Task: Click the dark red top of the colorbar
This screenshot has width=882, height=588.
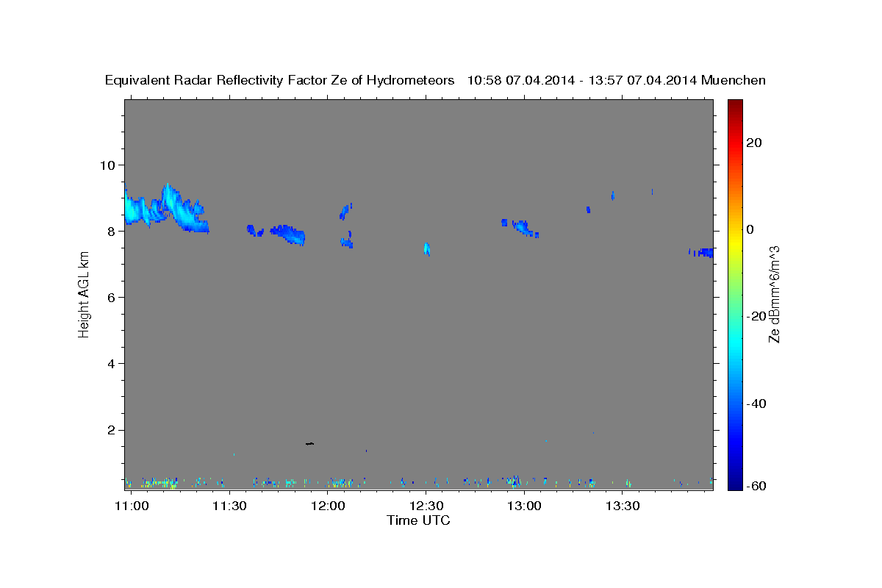Action: [x=734, y=105]
